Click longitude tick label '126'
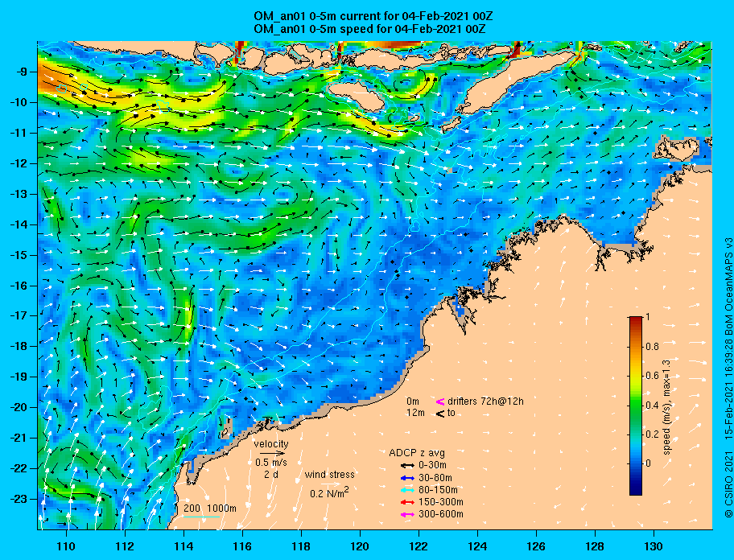This screenshot has height=560, width=734. [x=536, y=546]
